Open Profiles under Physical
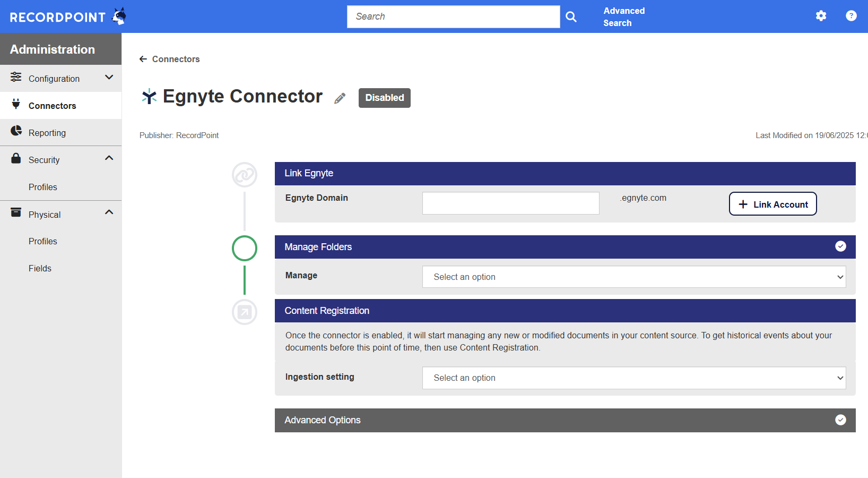 pyautogui.click(x=43, y=241)
